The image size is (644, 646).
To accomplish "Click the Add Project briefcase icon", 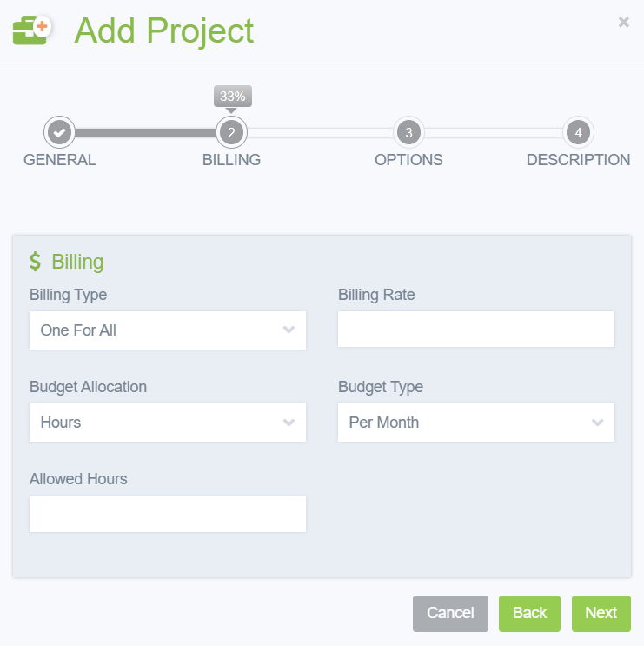I will point(32,30).
